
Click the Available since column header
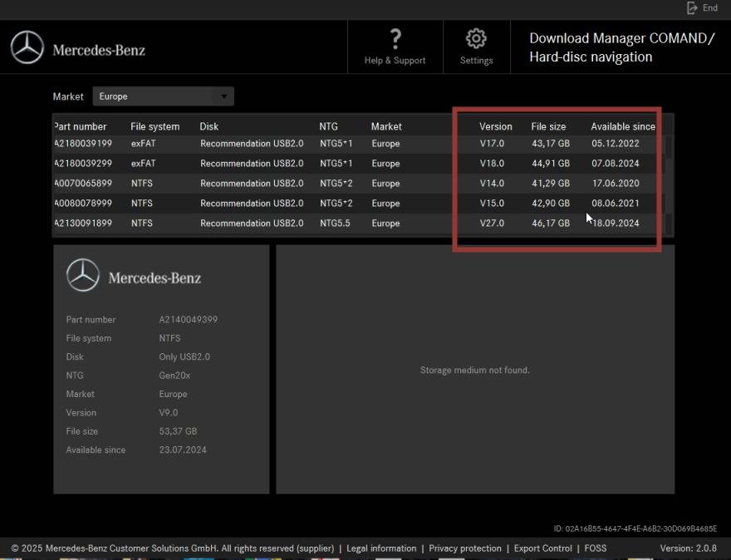pyautogui.click(x=623, y=126)
